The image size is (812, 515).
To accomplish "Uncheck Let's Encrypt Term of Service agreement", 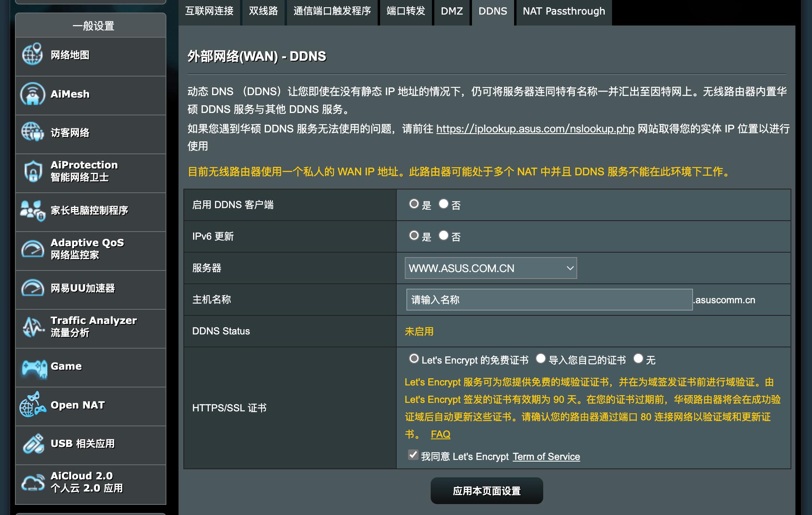I will point(413,455).
